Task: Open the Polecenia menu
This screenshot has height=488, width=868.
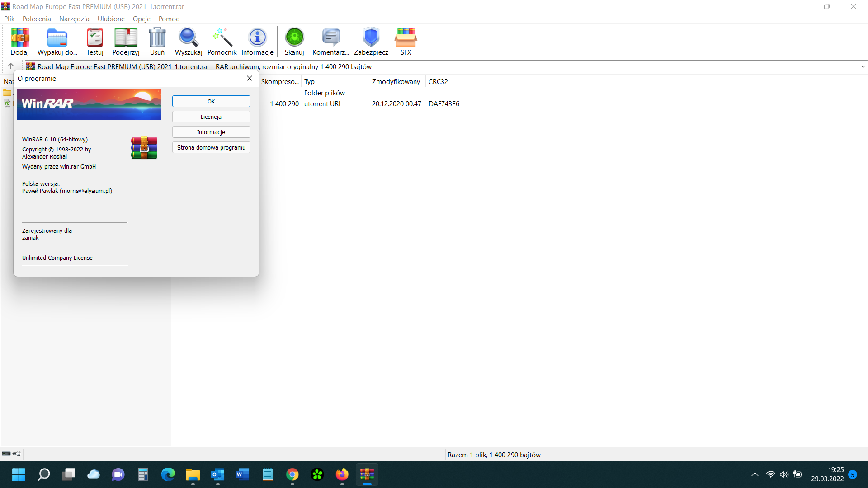Action: 37,19
